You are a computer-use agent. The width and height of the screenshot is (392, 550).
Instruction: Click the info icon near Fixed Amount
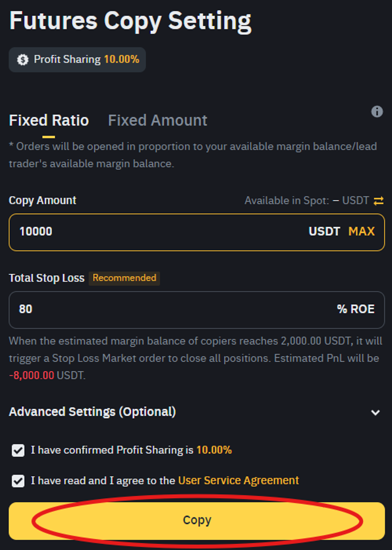pyautogui.click(x=377, y=112)
